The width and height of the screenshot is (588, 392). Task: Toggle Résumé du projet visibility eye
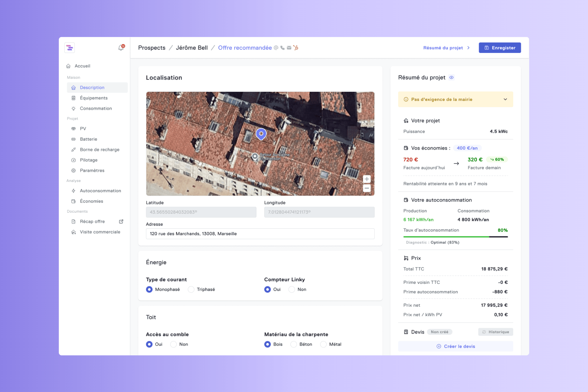(452, 78)
